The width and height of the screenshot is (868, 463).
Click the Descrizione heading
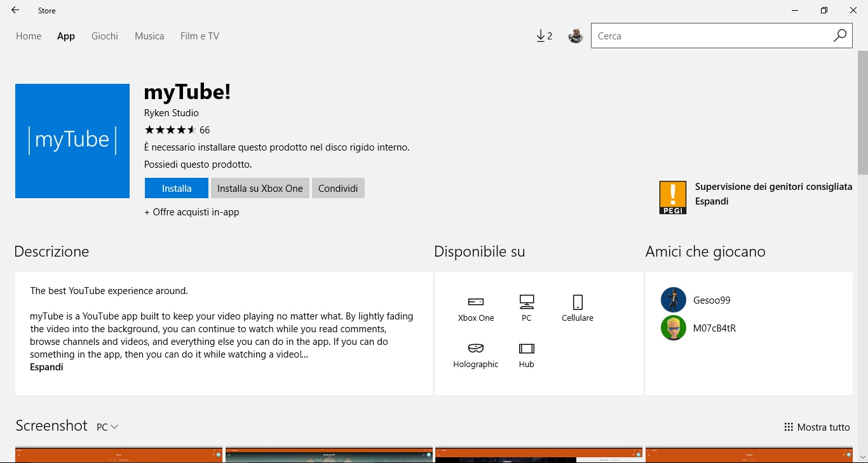(x=51, y=252)
